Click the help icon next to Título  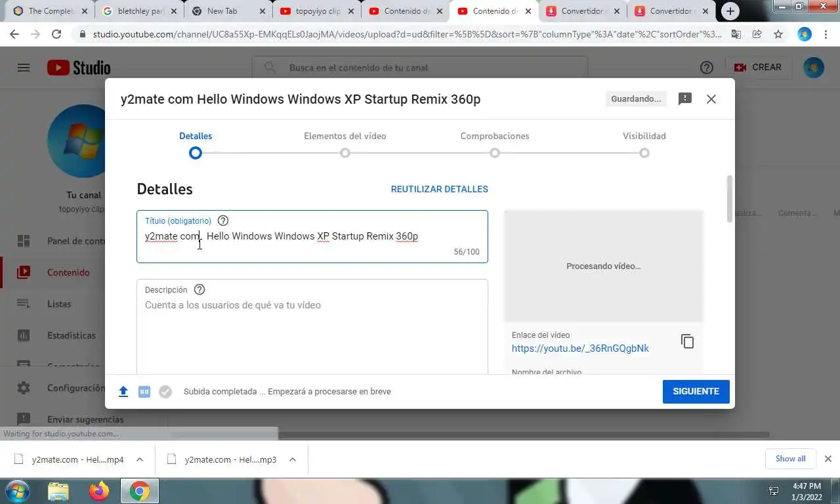(x=223, y=220)
